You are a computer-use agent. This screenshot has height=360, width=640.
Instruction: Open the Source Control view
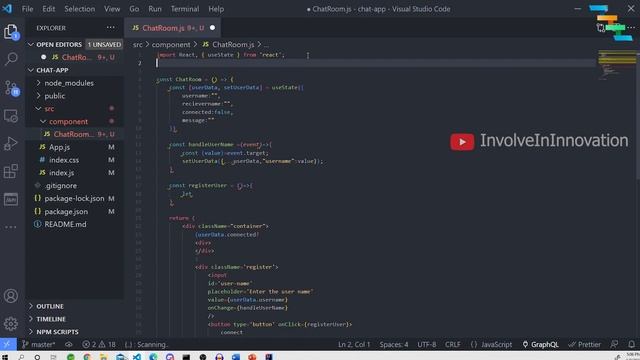(11, 88)
